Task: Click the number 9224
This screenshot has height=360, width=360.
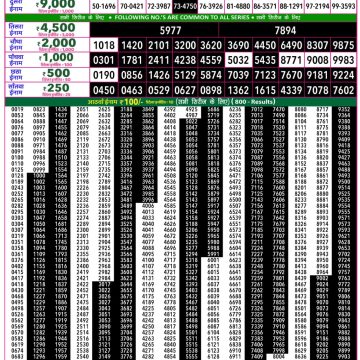Action: point(343,75)
